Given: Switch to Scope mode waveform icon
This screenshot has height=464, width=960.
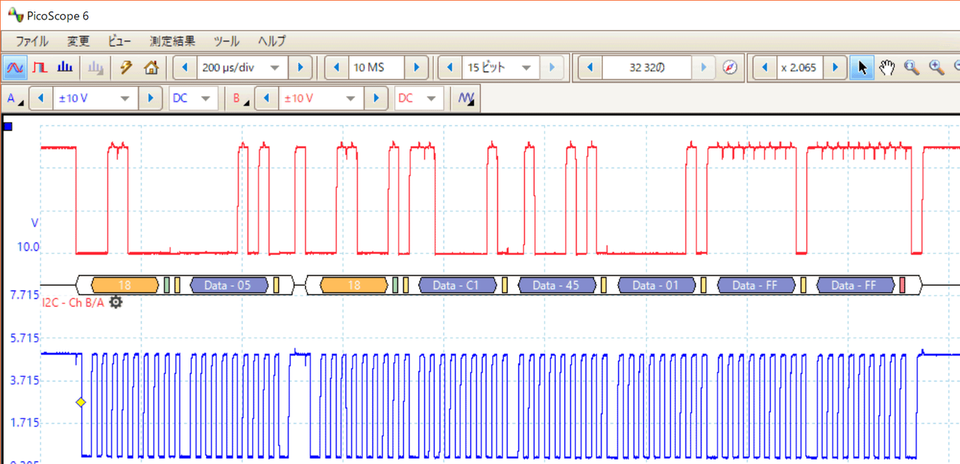Looking at the screenshot, I should click(16, 68).
